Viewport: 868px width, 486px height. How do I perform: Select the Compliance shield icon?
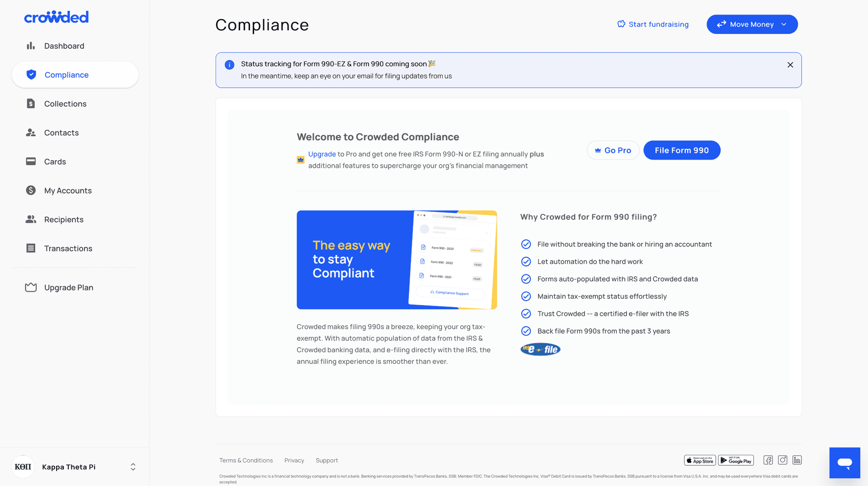[x=31, y=75]
